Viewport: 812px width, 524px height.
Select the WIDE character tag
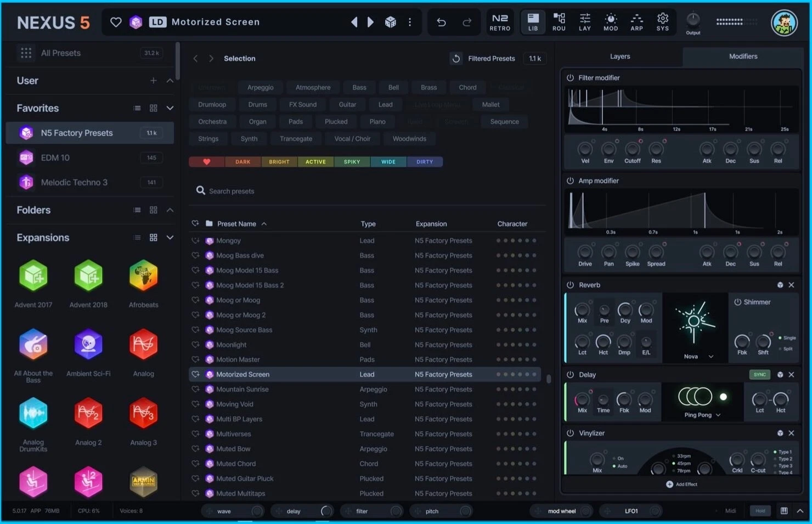(388, 162)
